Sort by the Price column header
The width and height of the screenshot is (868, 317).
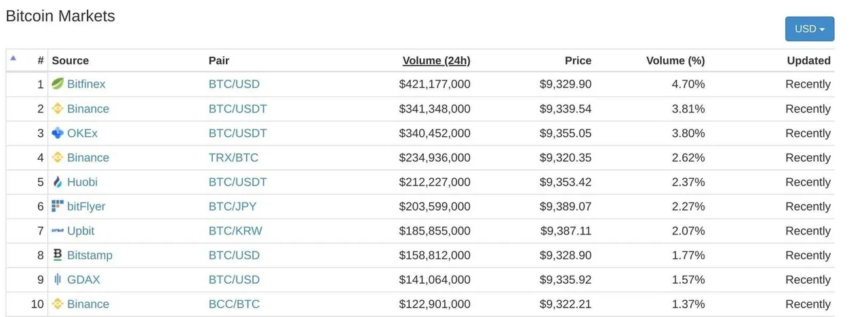pos(578,60)
